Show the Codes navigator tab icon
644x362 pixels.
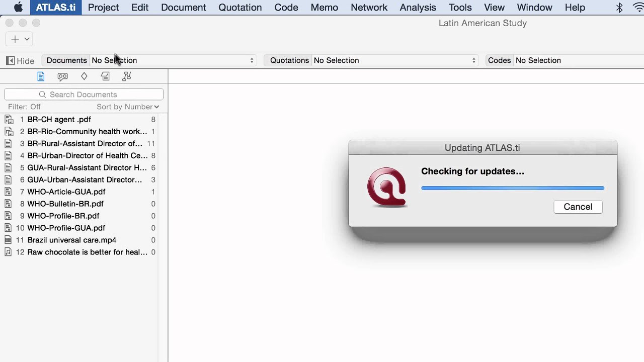pyautogui.click(x=84, y=76)
